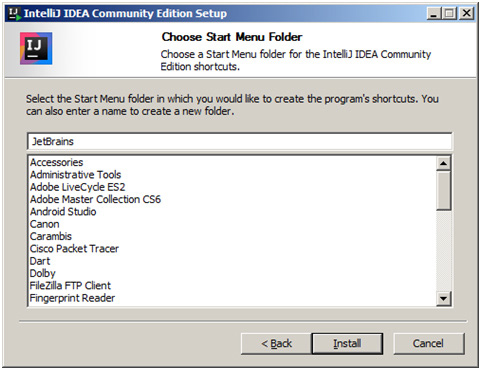Viewport: 481px width, 370px height.
Task: Click the scrollbar down arrow
Action: pyautogui.click(x=444, y=298)
